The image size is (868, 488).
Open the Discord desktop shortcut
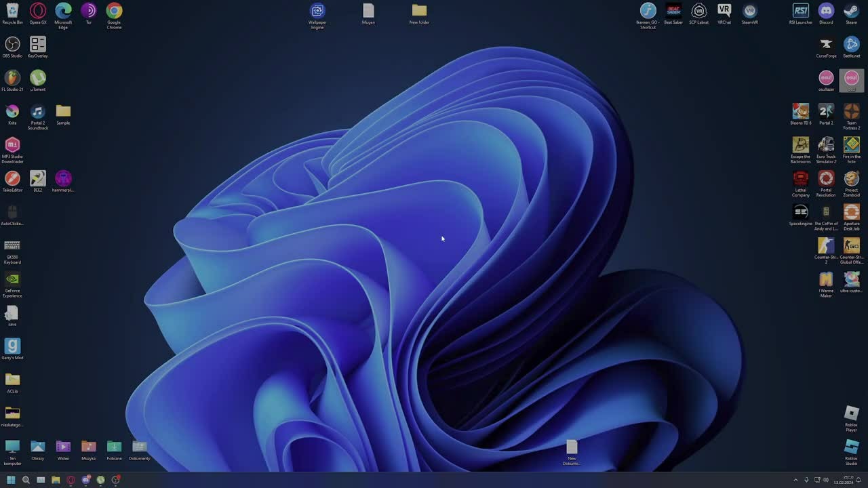(x=826, y=14)
